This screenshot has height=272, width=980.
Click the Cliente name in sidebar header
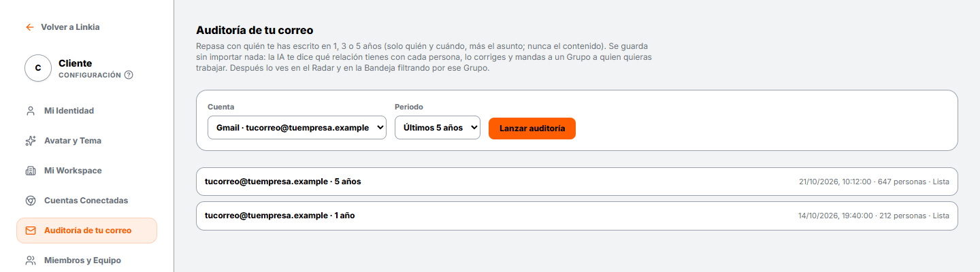click(75, 63)
